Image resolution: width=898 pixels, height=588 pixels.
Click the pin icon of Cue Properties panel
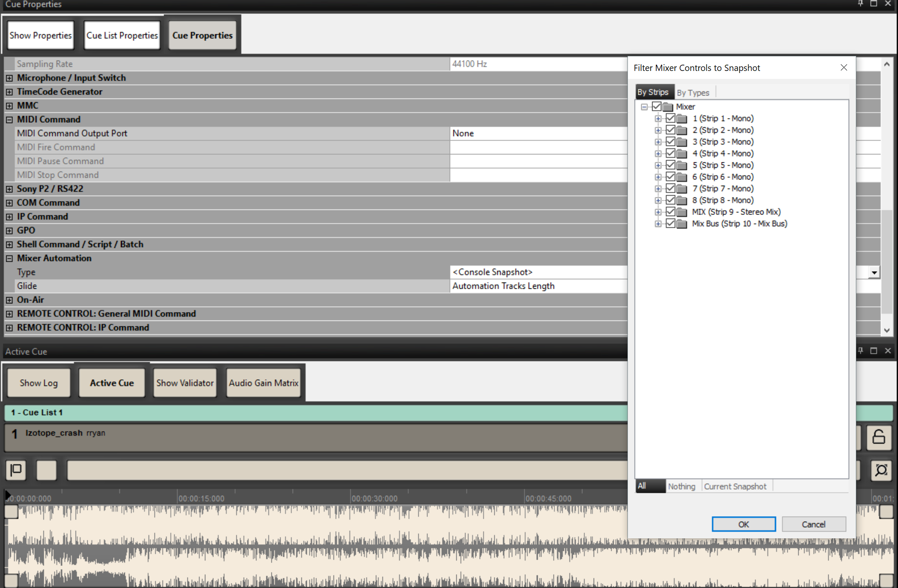(860, 3)
